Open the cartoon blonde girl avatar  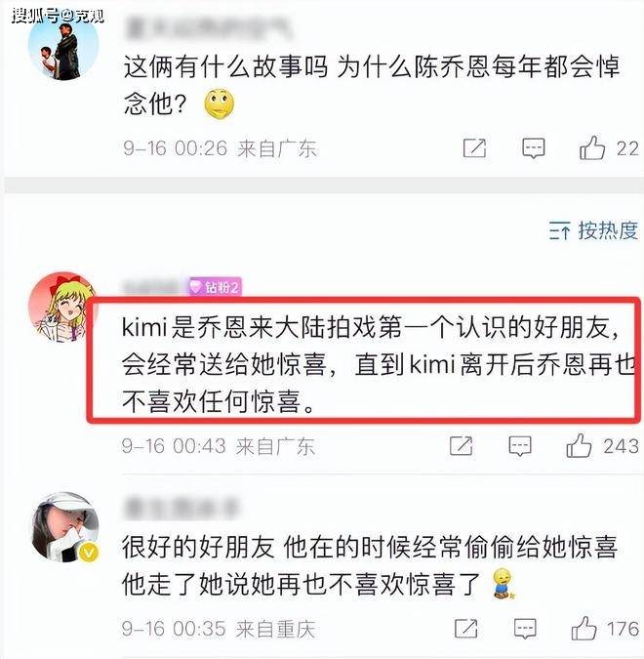click(x=60, y=308)
